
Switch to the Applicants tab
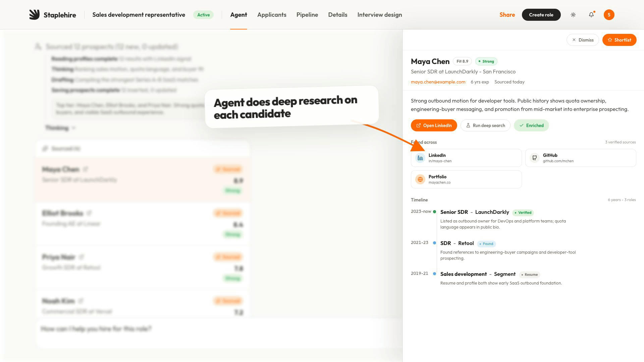(272, 15)
